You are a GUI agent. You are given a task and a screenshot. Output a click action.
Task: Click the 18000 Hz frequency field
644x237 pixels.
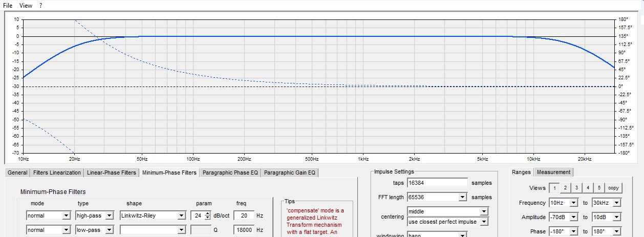pyautogui.click(x=244, y=230)
